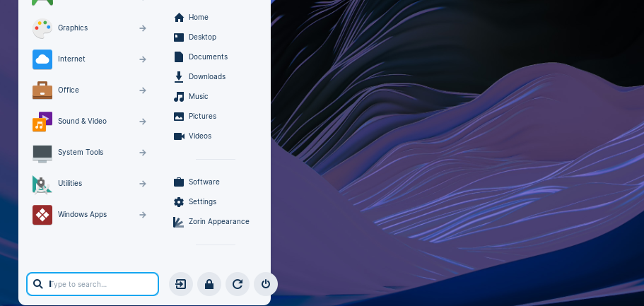Log out using the exit button

pos(181,284)
